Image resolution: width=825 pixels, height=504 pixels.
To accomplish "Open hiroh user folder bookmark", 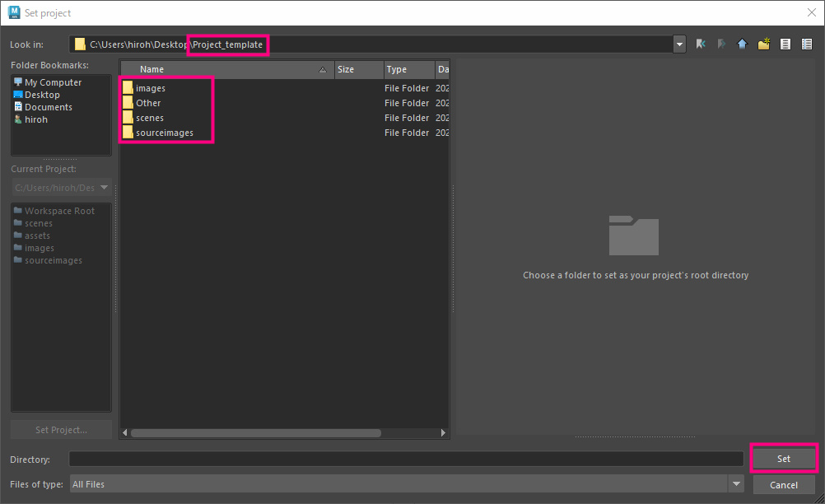I will point(30,119).
